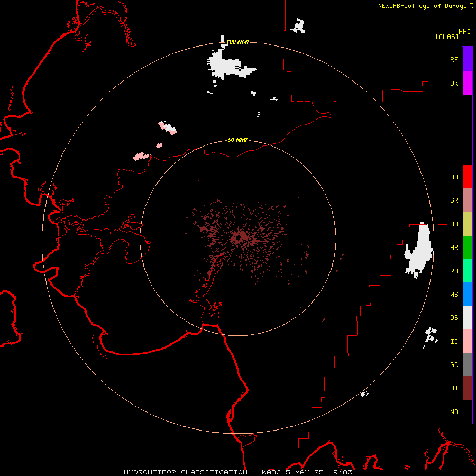Image resolution: width=476 pixels, height=476 pixels.
Task: Click the BI legend label
Action: tap(454, 388)
